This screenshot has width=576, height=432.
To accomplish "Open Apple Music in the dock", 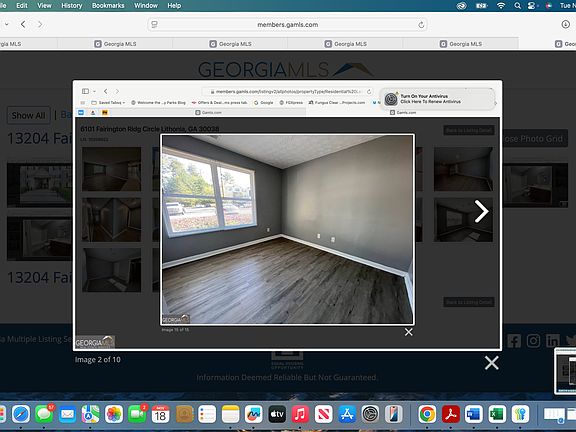I will [300, 414].
